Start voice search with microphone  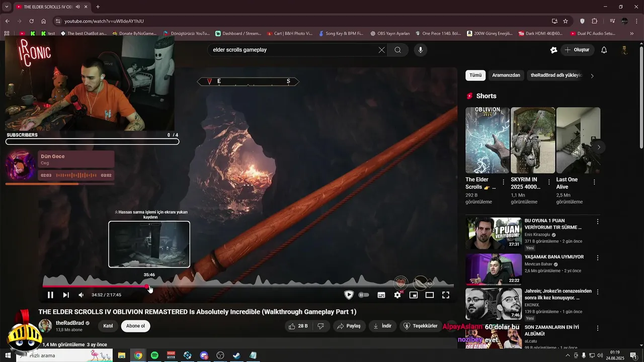[x=421, y=50]
